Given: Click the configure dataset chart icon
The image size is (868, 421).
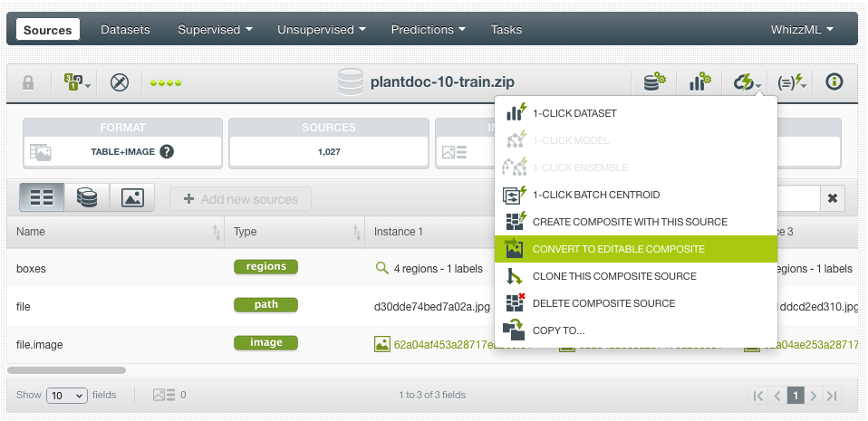Looking at the screenshot, I should click(699, 82).
